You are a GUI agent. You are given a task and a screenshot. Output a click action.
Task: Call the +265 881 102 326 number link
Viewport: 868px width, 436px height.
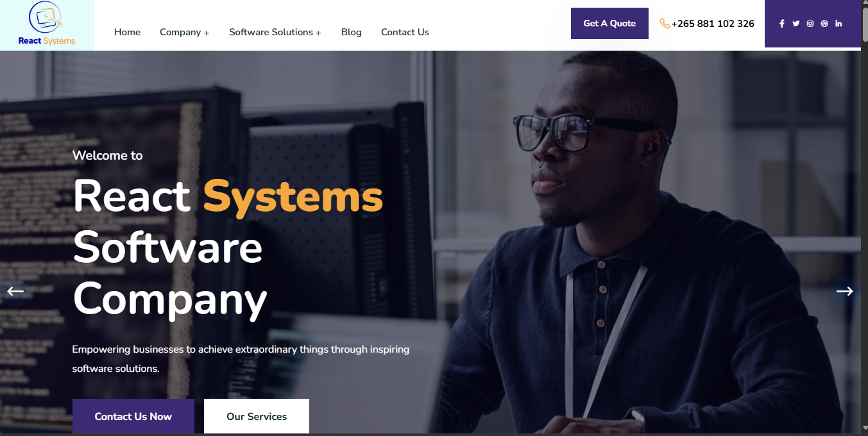click(x=713, y=24)
